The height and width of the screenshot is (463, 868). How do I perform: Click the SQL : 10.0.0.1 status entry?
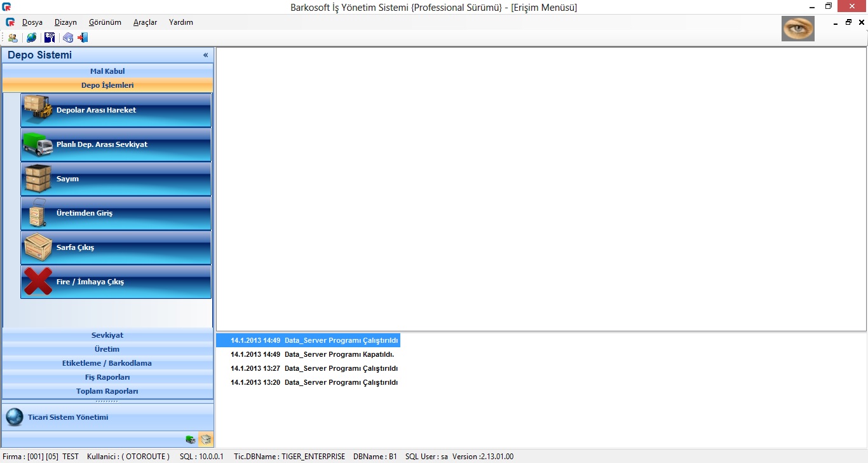tap(201, 457)
